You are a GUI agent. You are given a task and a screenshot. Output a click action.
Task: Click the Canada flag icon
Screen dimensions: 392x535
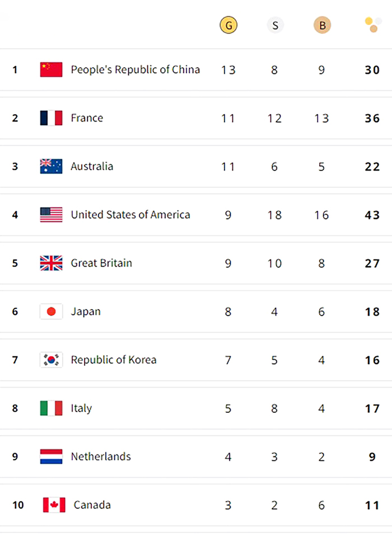pyautogui.click(x=54, y=505)
